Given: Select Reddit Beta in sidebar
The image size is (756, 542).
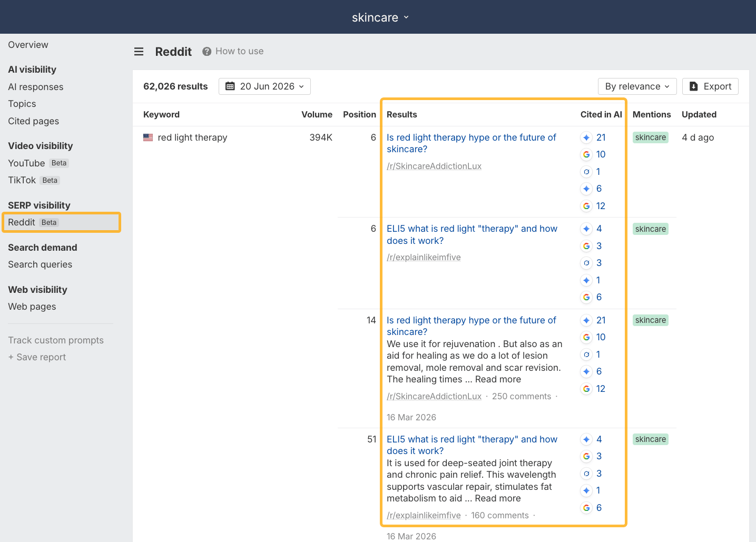Looking at the screenshot, I should click(61, 222).
